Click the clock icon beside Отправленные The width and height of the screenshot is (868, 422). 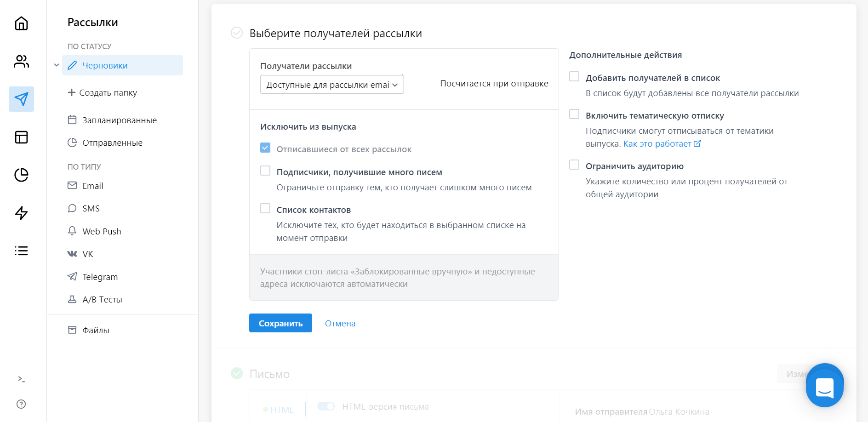pyautogui.click(x=72, y=143)
